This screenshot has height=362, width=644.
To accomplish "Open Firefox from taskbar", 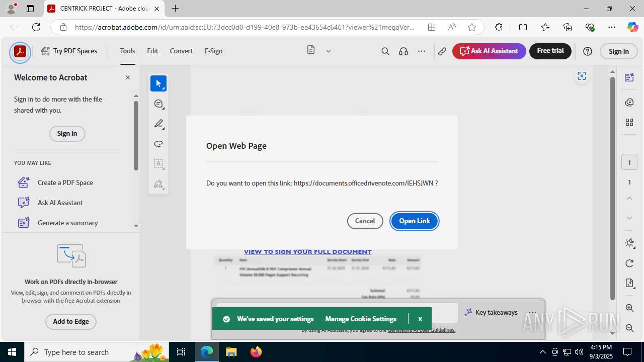I will coord(256,352).
